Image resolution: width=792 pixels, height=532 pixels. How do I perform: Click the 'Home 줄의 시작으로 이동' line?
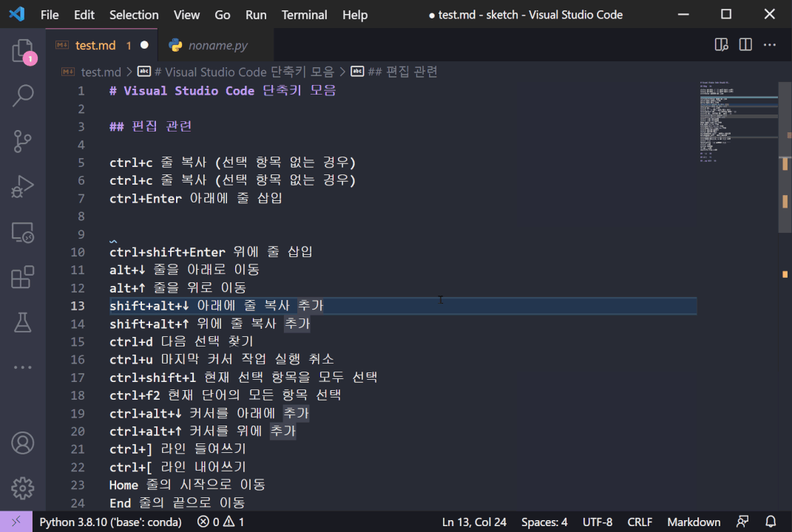(x=187, y=485)
